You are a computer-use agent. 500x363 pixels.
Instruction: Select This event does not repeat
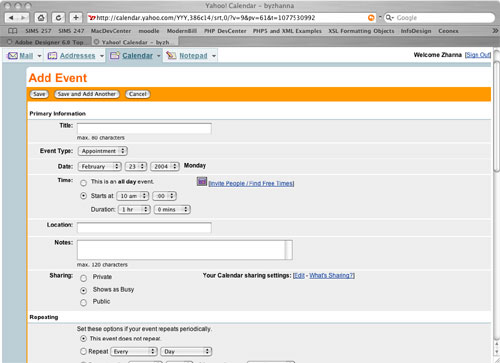click(83, 338)
